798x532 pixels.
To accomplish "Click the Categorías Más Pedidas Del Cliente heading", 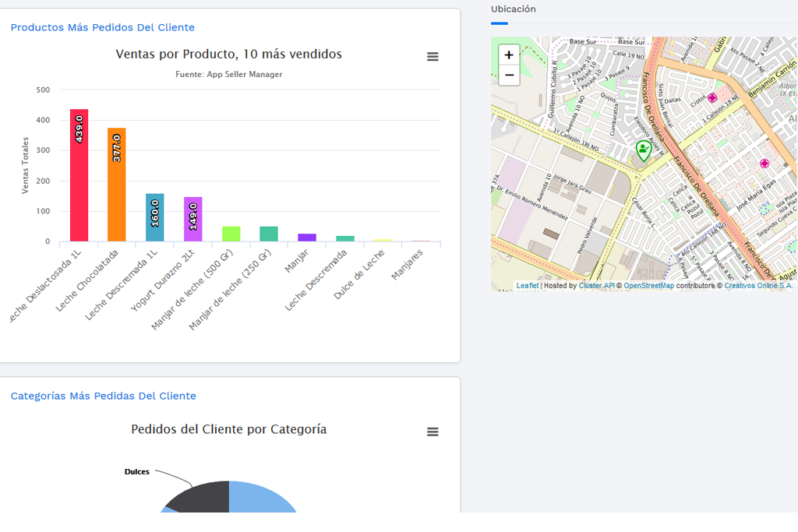I will point(104,396).
